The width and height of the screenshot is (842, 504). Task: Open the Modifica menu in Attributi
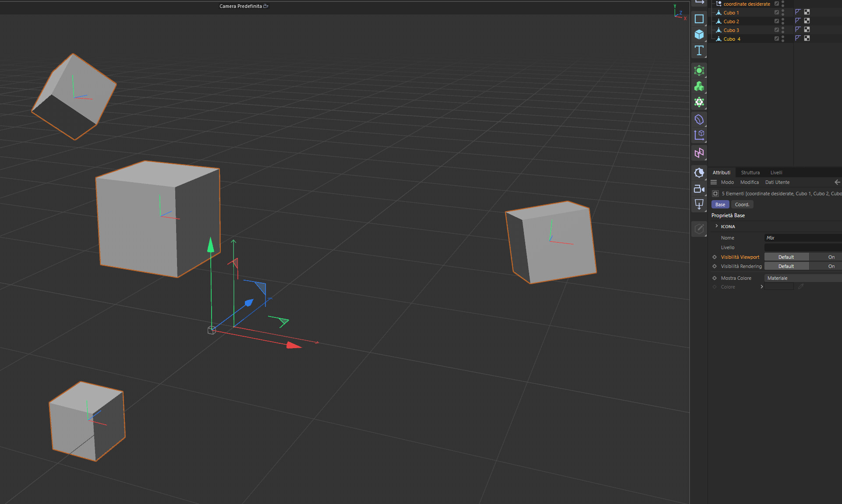pyautogui.click(x=749, y=182)
